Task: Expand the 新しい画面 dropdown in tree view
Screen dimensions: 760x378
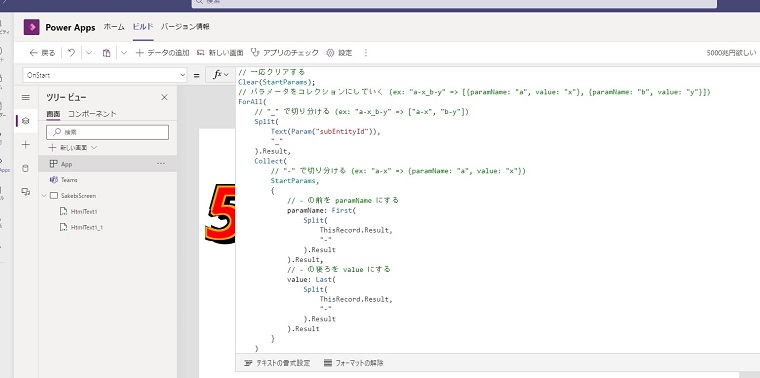Action: pos(94,147)
